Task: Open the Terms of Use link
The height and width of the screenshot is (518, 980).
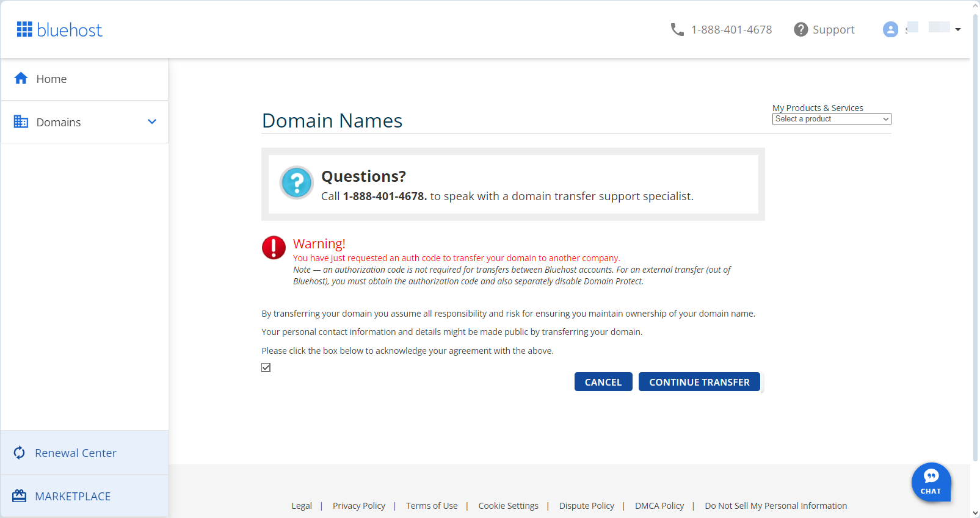Action: coord(432,506)
